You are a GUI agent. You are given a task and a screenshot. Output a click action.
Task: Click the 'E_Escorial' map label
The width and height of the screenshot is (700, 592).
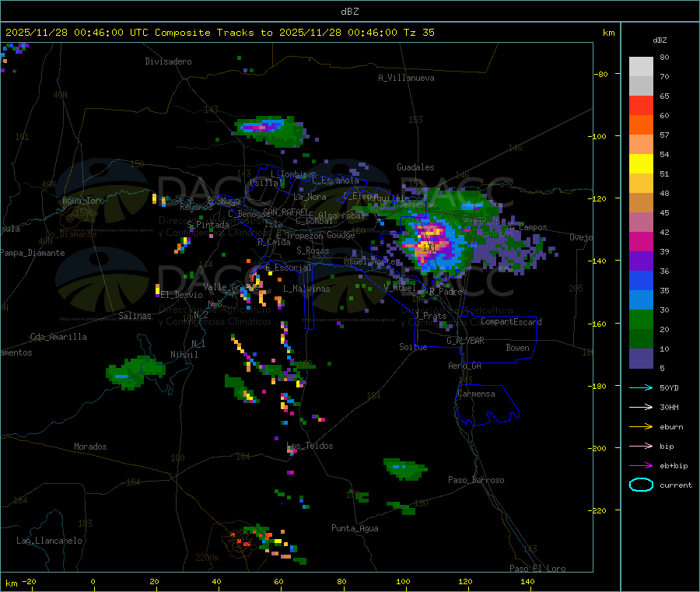[x=289, y=268]
